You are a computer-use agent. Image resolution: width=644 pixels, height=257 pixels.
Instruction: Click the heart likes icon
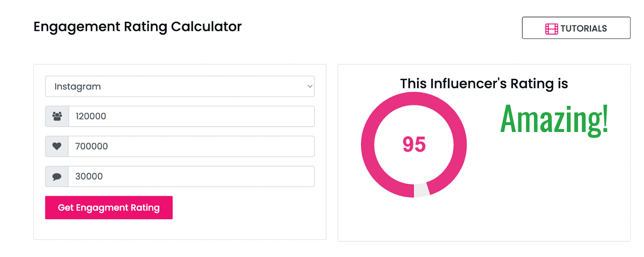click(57, 146)
